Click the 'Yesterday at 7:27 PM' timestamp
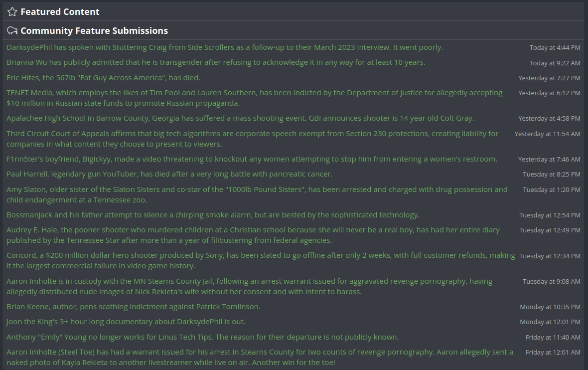Viewport: 588px width, 370px height. (549, 78)
